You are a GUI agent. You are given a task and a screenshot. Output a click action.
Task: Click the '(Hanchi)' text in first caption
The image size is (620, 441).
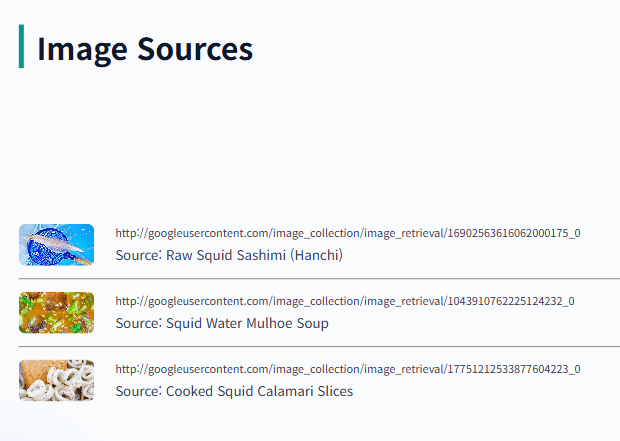[317, 255]
